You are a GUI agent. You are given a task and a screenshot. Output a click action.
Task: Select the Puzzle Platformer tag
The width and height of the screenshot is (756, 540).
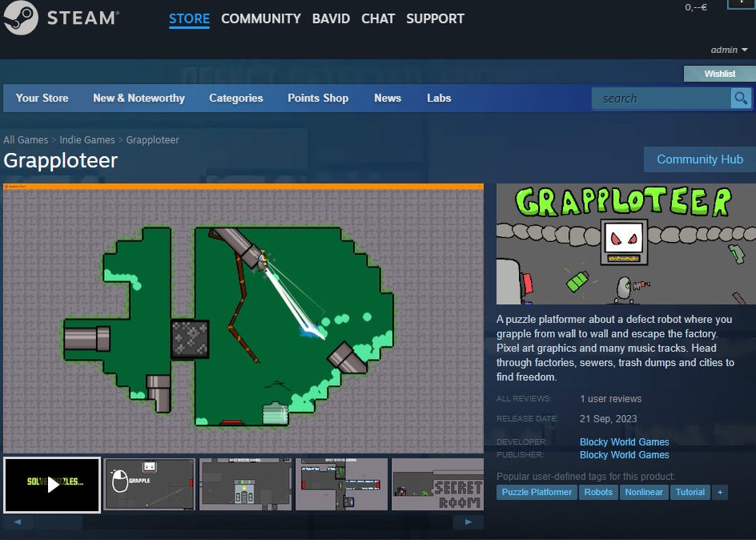pyautogui.click(x=537, y=492)
